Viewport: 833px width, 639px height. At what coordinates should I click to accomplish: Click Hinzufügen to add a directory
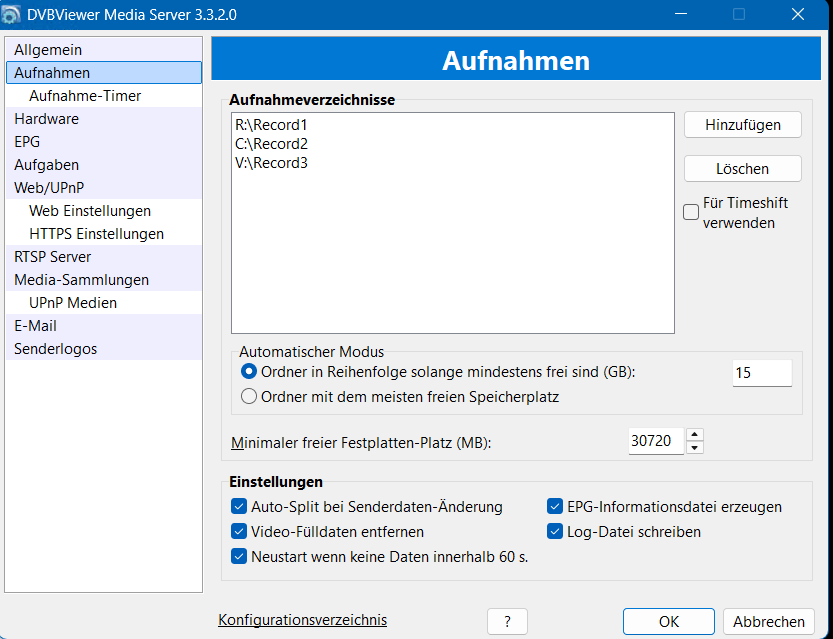743,125
